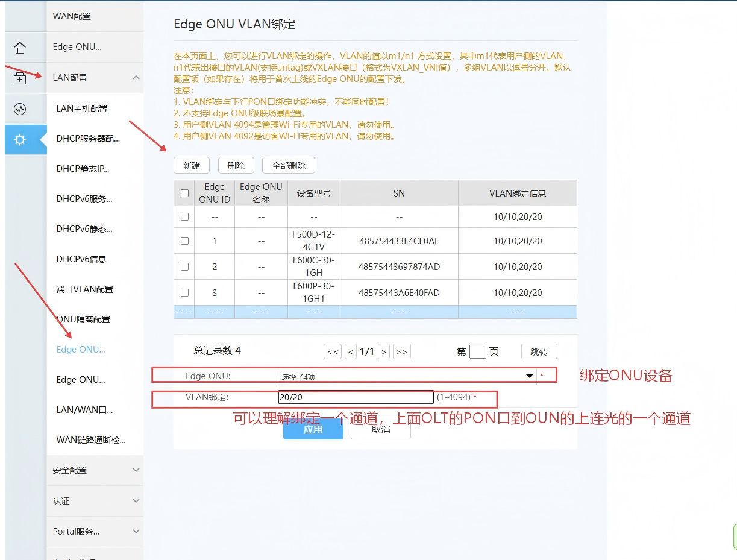Click the pulse monitor status icon
The image size is (737, 560).
[20, 109]
